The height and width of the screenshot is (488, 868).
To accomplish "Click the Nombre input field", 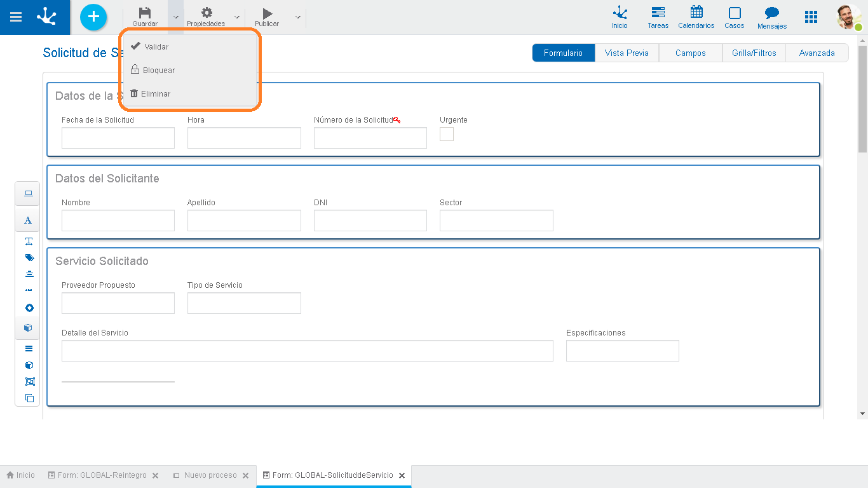I will [x=118, y=220].
